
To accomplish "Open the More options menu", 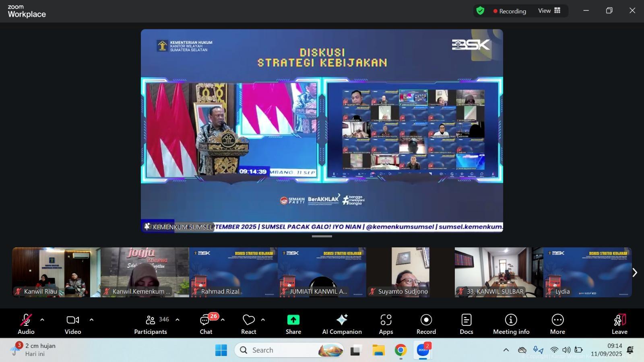I will 557,324.
